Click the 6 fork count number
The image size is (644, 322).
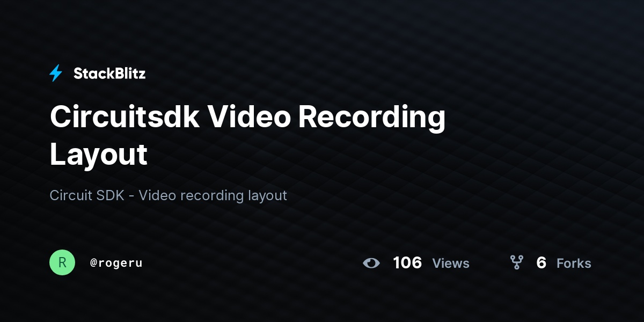pyautogui.click(x=541, y=263)
